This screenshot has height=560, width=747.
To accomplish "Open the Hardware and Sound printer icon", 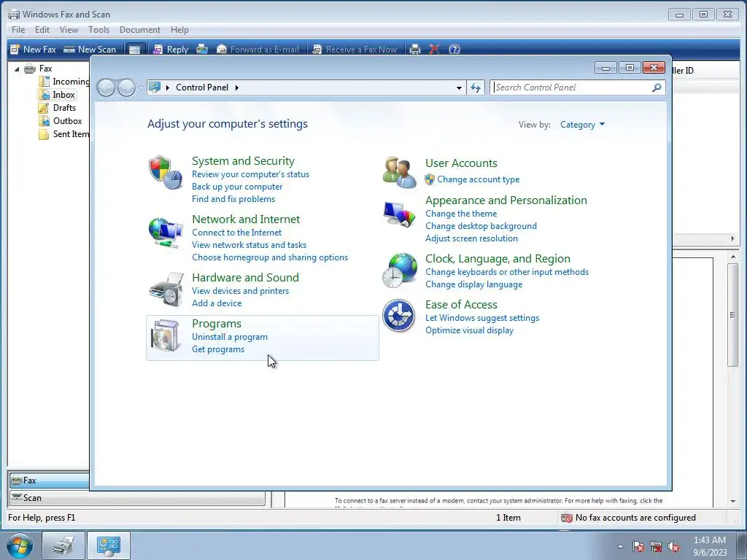I will 166,290.
